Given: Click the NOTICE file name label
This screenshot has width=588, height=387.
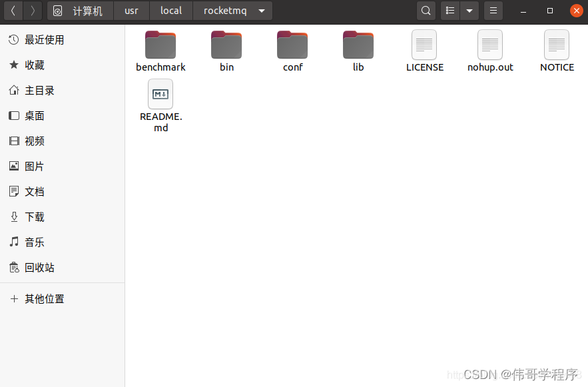Looking at the screenshot, I should point(557,67).
